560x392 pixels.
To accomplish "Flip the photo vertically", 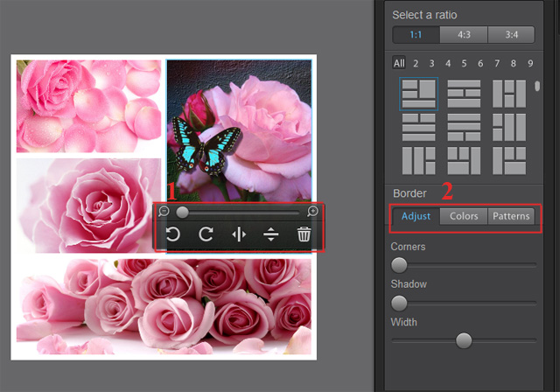I will click(x=270, y=234).
